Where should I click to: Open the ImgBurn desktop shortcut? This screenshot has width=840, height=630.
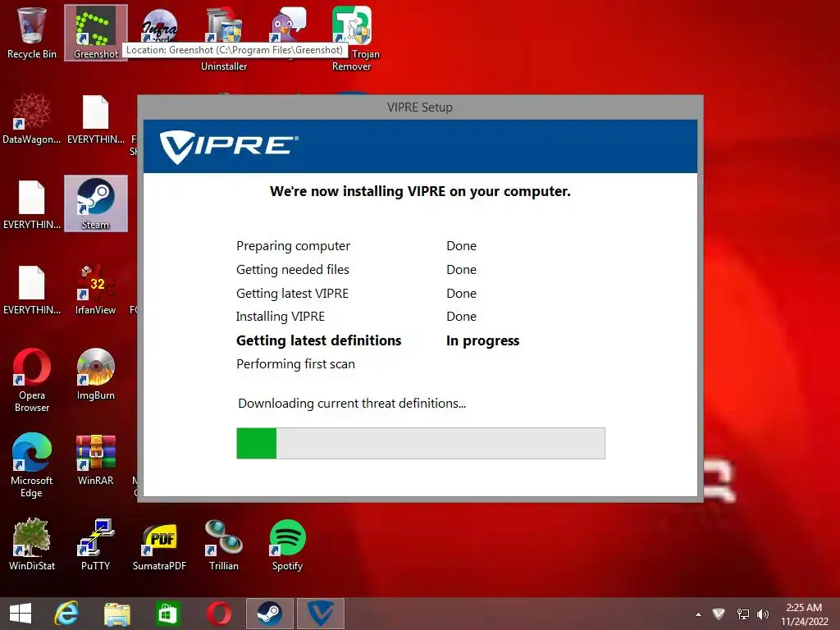click(x=95, y=374)
